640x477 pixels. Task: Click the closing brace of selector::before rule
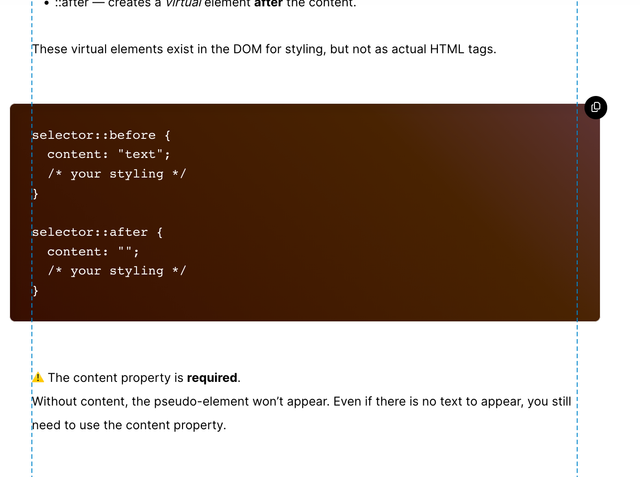tap(36, 193)
